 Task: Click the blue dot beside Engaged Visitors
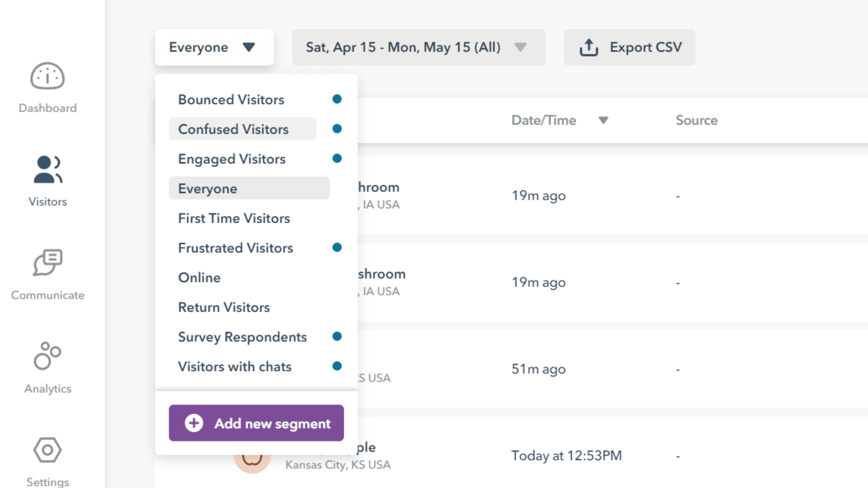337,158
